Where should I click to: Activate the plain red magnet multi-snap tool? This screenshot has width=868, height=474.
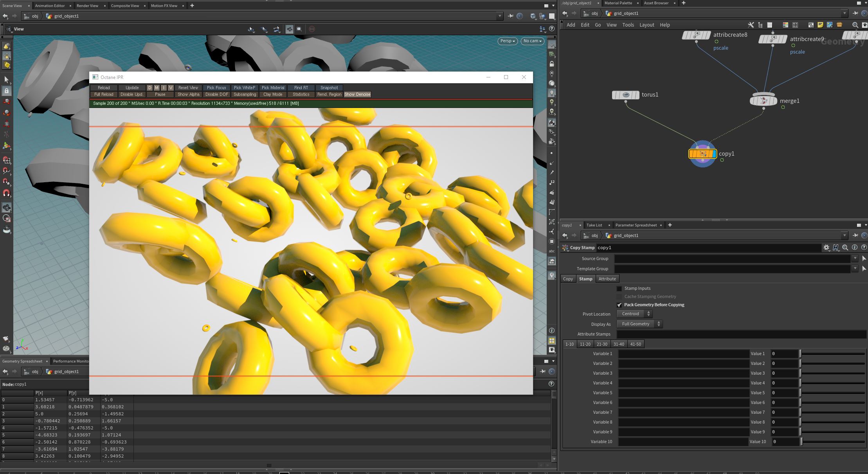click(7, 193)
